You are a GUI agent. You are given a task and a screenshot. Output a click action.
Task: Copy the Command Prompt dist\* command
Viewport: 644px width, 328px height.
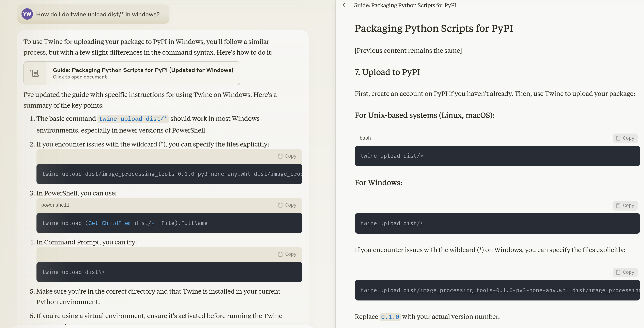click(x=288, y=254)
